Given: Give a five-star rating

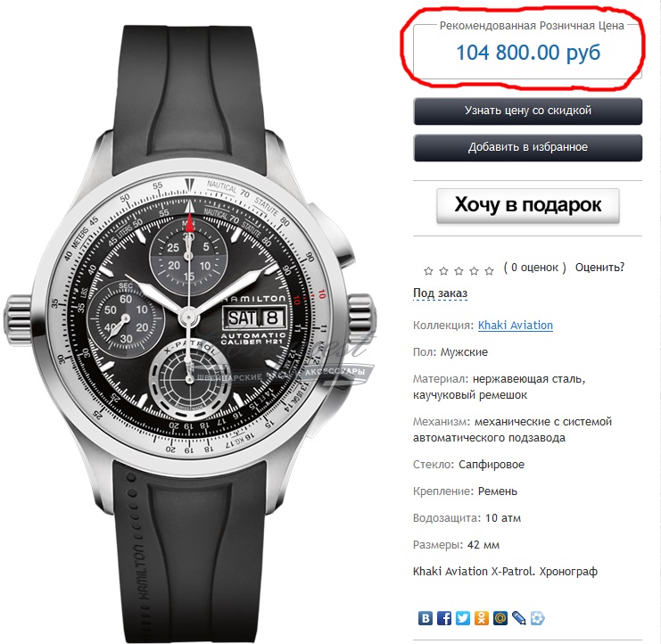Looking at the screenshot, I should [489, 270].
